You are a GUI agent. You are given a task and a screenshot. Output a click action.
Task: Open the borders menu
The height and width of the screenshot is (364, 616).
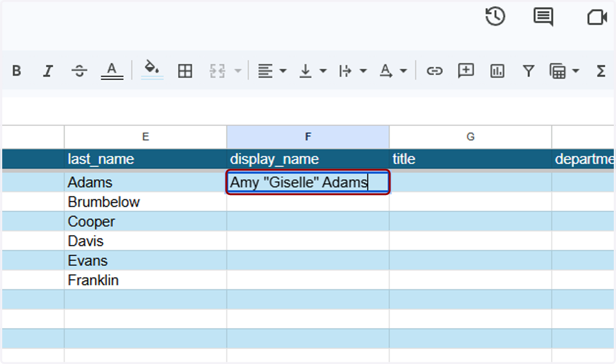click(185, 71)
